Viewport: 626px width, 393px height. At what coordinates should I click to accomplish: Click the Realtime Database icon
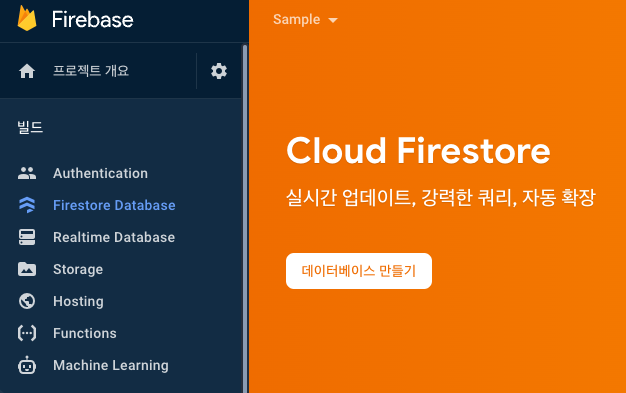(27, 237)
